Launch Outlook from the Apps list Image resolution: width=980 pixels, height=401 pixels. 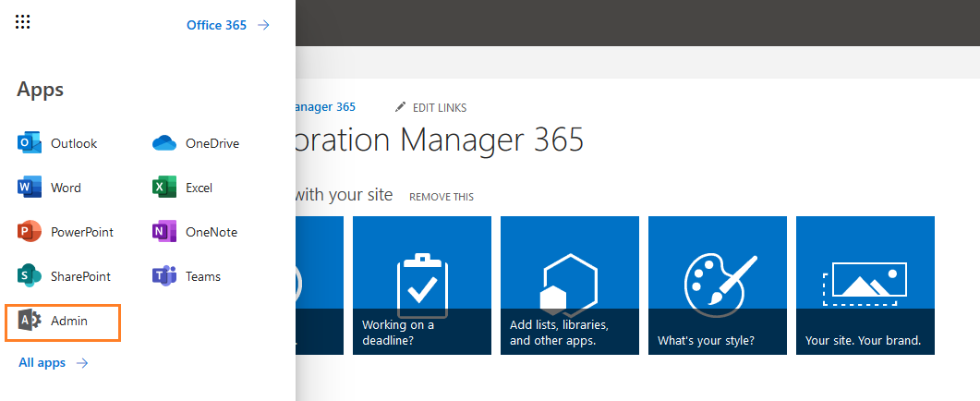point(57,143)
